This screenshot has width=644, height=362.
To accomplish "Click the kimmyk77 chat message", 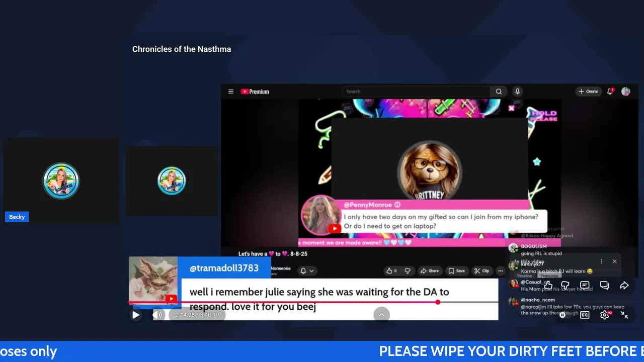I will [551, 268].
